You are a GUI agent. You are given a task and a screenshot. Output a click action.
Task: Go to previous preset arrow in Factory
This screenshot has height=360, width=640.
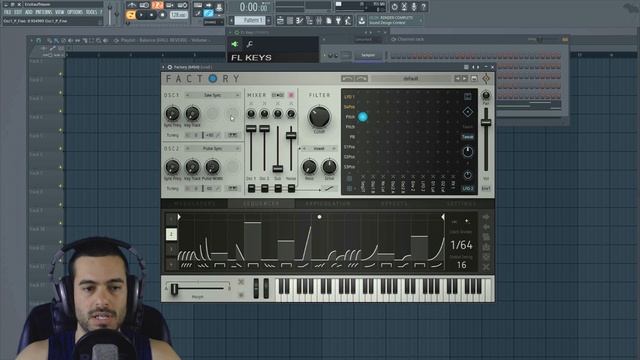pos(458,78)
